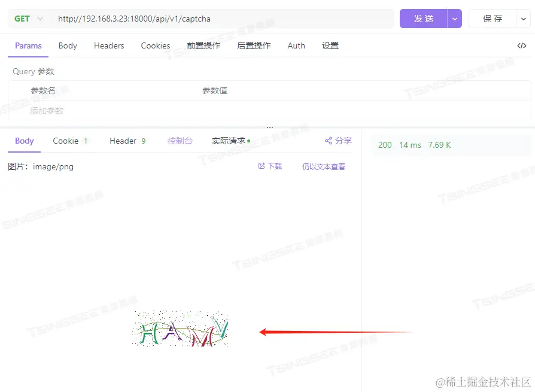Image resolution: width=535 pixels, height=392 pixels.
Task: Open the response Cookie tab
Action: pos(70,141)
